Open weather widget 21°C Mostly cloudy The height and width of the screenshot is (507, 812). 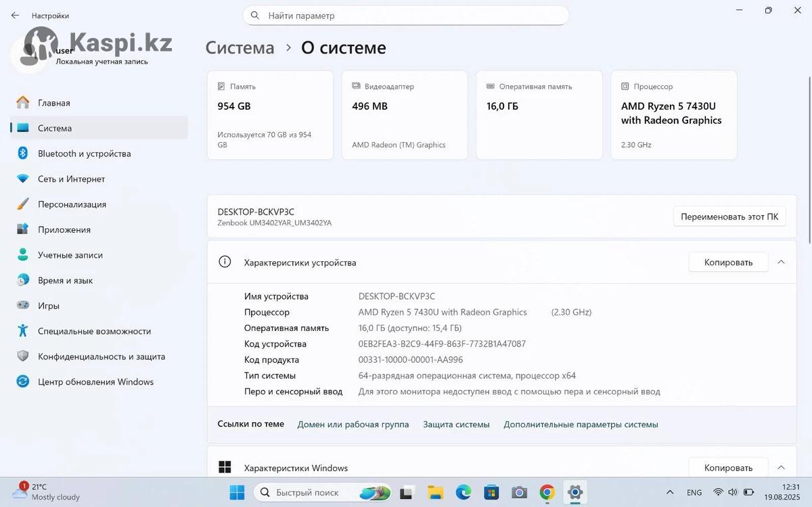coord(46,492)
